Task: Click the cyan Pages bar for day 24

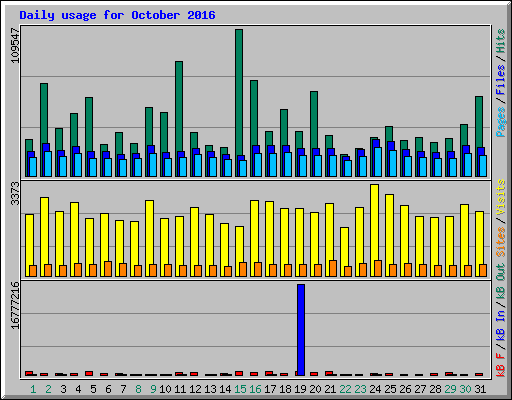Action: (x=378, y=162)
